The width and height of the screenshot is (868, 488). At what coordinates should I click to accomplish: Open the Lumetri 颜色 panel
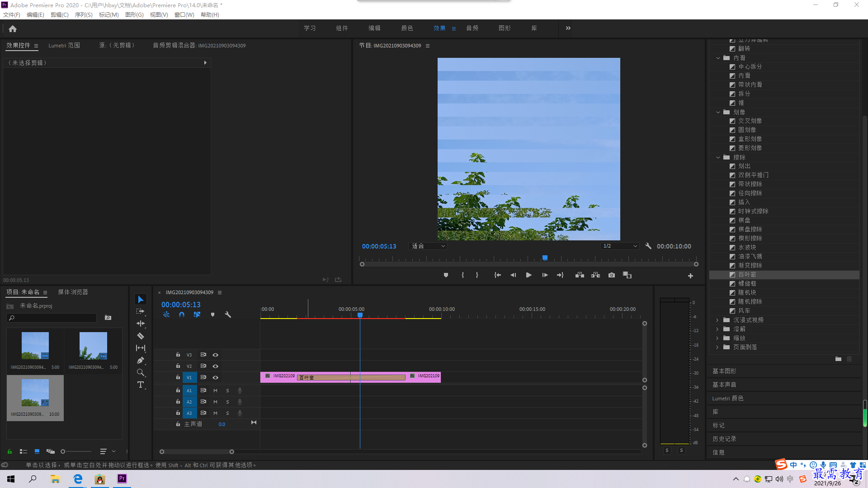728,398
